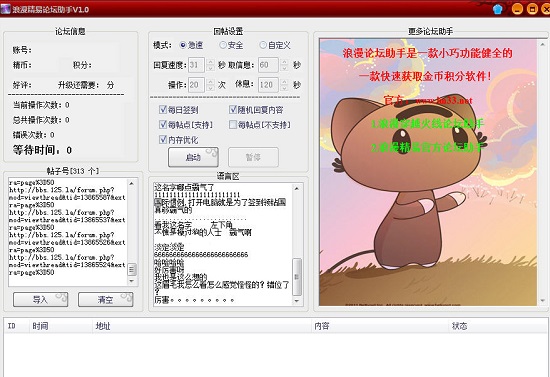
Task: Click the 这名字哪点霸气了 reply line
Action: [184, 187]
